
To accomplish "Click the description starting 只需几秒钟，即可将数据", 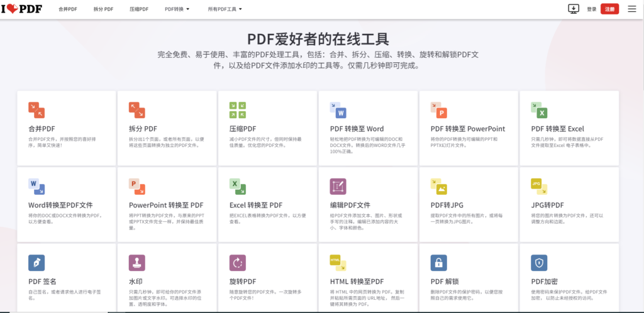I will (x=567, y=142).
